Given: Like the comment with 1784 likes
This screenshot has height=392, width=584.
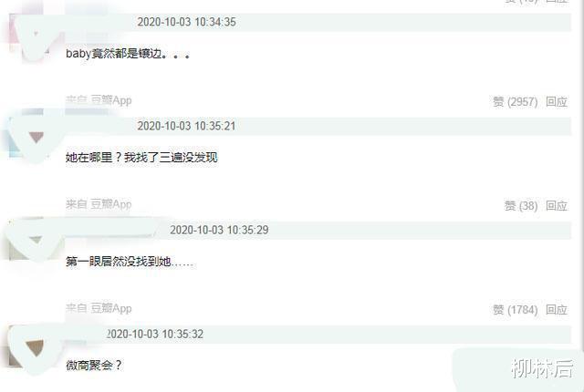Looking at the screenshot, I should click(x=515, y=309).
